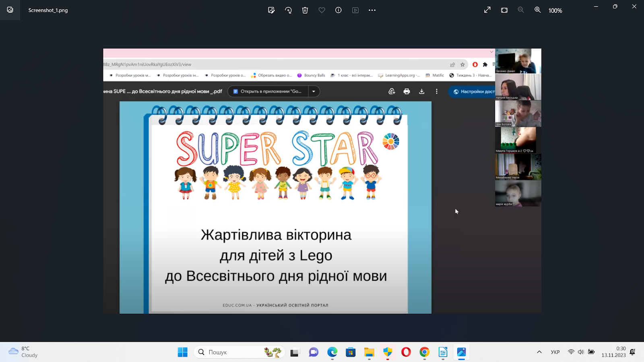Open Windows Security shield on taskbar

[x=388, y=352]
